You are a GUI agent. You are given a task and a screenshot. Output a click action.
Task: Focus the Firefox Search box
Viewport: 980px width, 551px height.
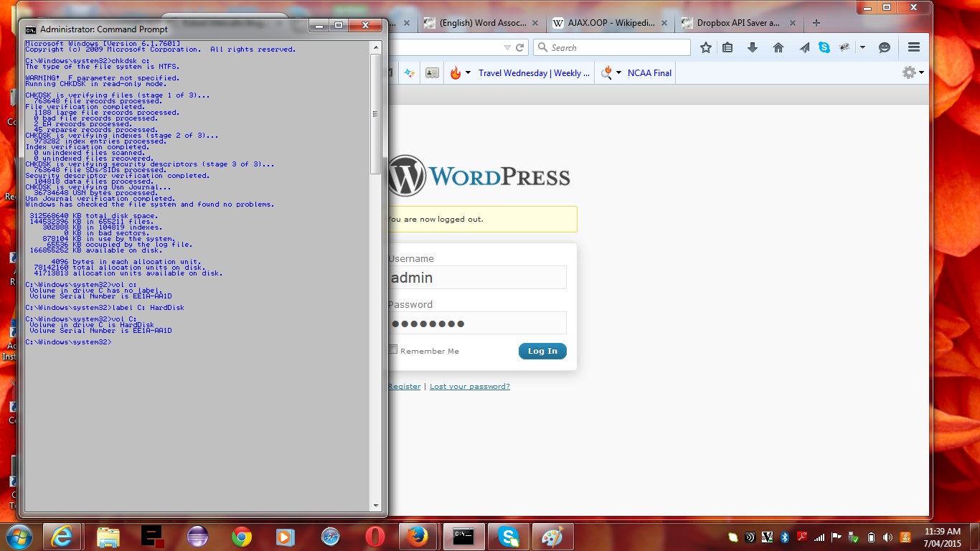pos(612,47)
